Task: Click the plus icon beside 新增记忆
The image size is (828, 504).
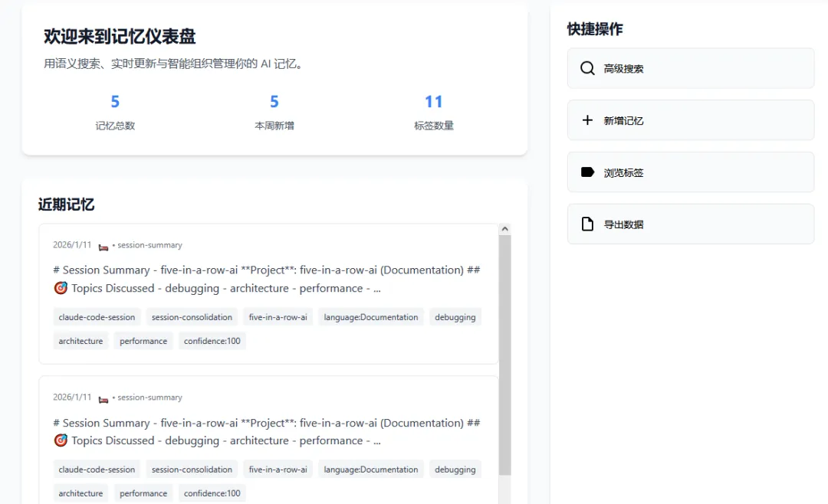Action: coord(587,120)
